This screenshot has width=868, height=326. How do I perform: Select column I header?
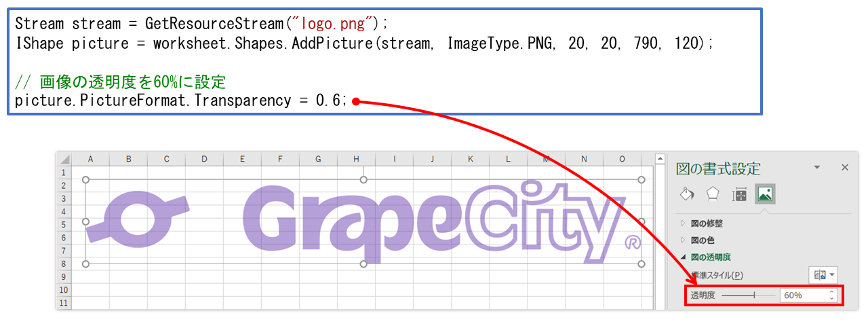pos(394,160)
